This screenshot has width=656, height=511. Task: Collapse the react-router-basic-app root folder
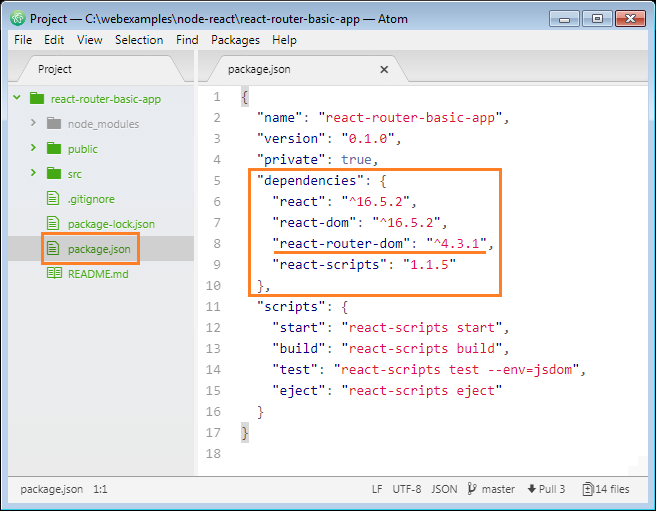pos(17,98)
